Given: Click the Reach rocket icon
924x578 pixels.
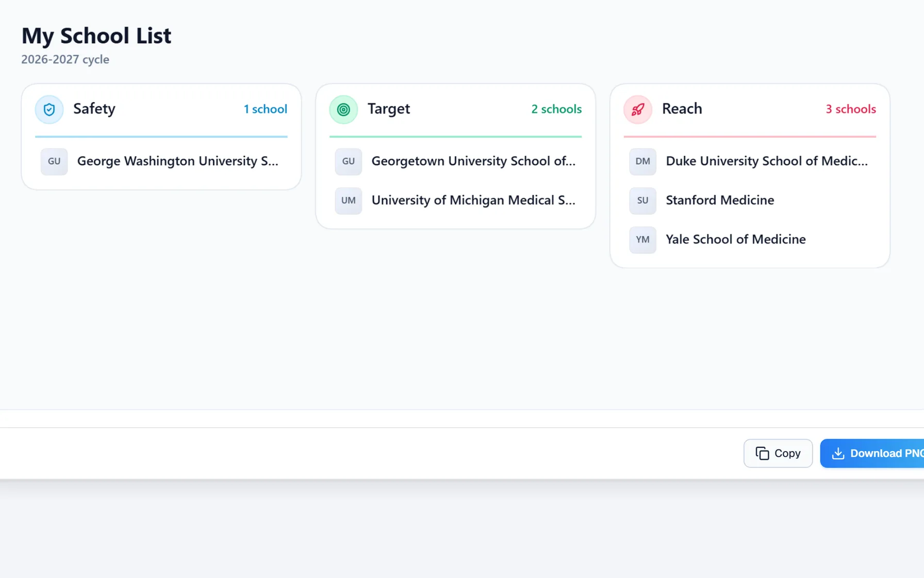Looking at the screenshot, I should click(638, 109).
